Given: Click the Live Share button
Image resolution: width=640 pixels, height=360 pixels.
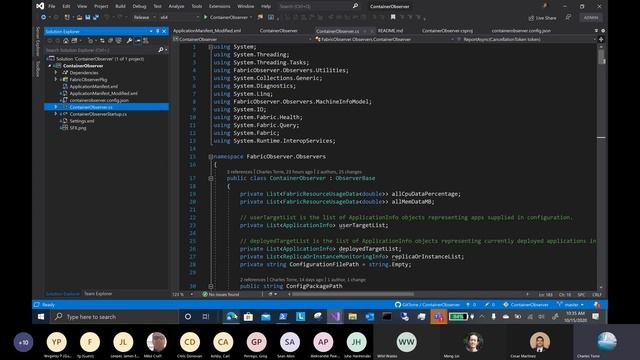Looking at the screenshot, I should (542, 18).
